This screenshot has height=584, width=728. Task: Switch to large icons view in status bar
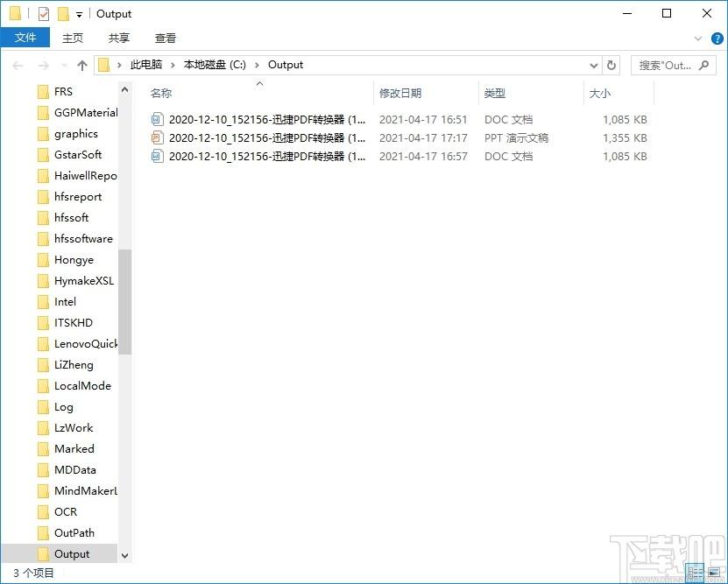(714, 573)
